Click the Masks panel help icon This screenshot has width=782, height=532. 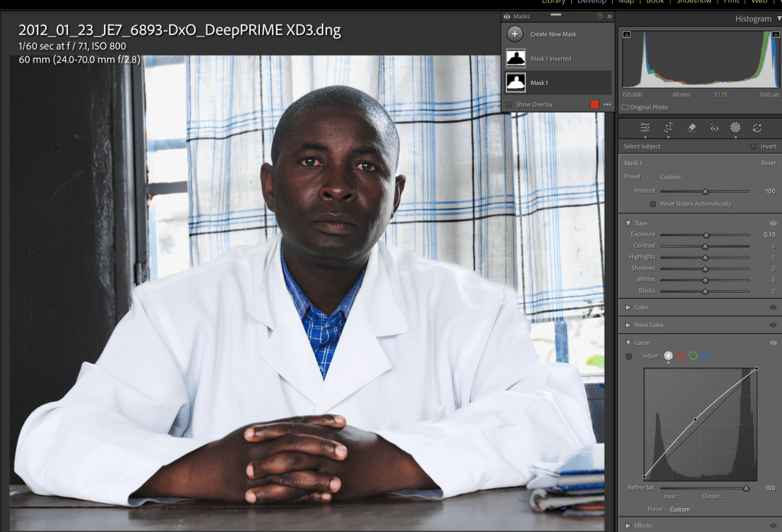(x=599, y=16)
